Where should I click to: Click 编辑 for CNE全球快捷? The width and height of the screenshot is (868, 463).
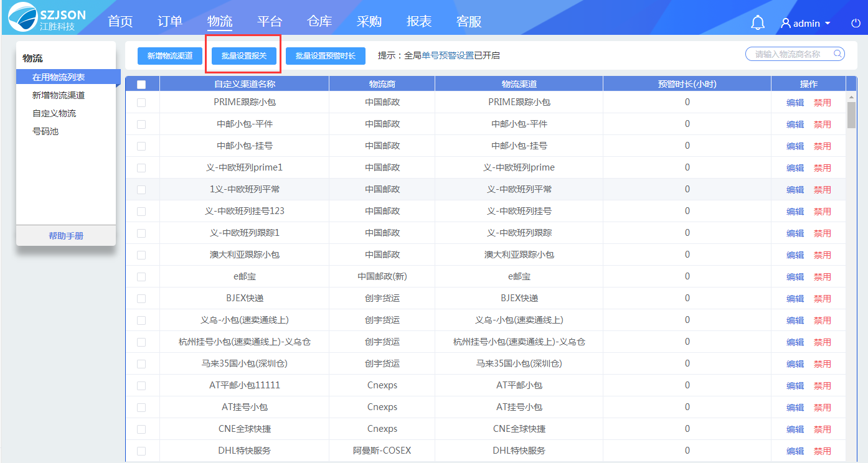pyautogui.click(x=795, y=429)
